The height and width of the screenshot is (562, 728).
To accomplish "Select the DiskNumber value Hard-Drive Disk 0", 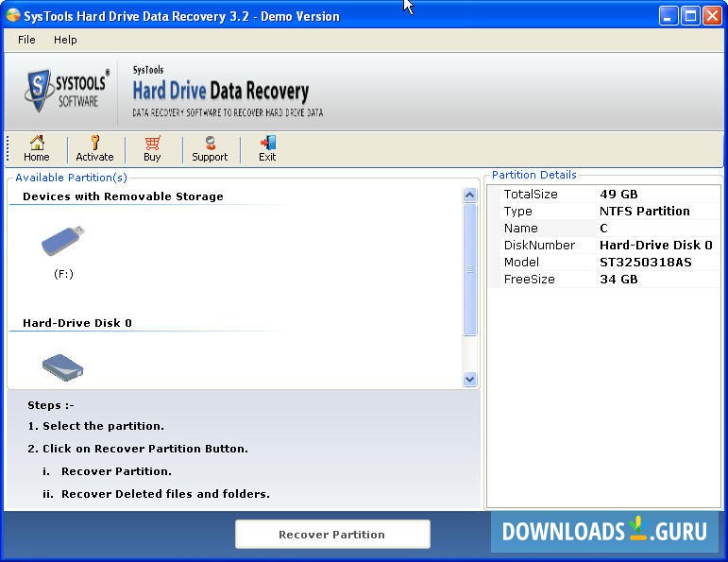I will point(655,246).
